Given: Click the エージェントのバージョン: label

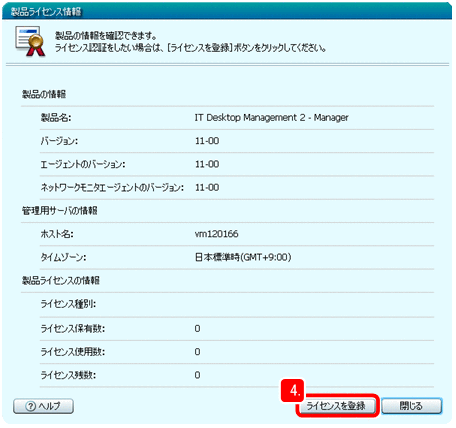Looking at the screenshot, I should (x=83, y=164).
